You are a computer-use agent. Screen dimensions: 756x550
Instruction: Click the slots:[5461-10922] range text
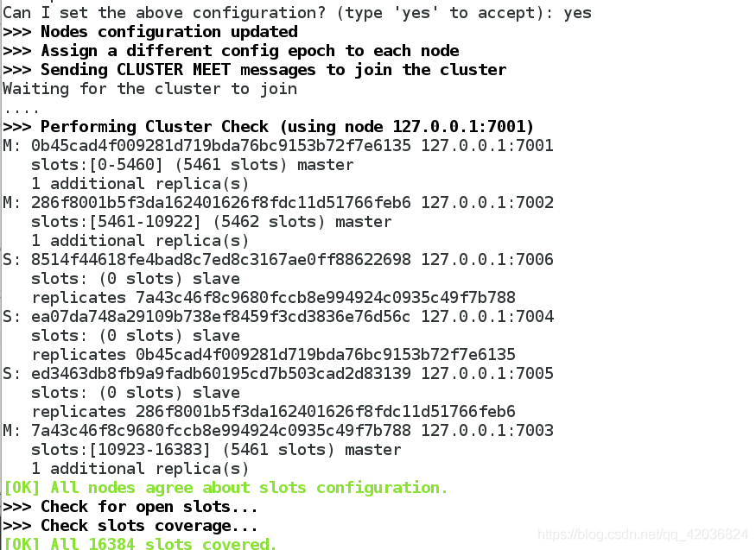116,222
